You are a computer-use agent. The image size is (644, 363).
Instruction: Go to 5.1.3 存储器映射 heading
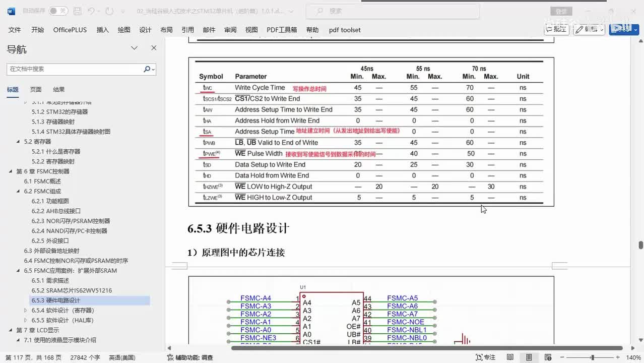(53, 122)
